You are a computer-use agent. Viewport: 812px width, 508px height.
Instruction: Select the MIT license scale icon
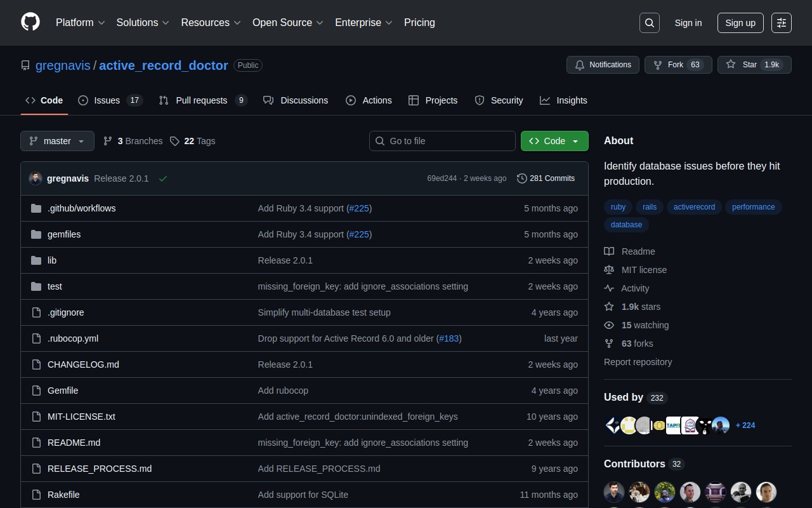(609, 269)
